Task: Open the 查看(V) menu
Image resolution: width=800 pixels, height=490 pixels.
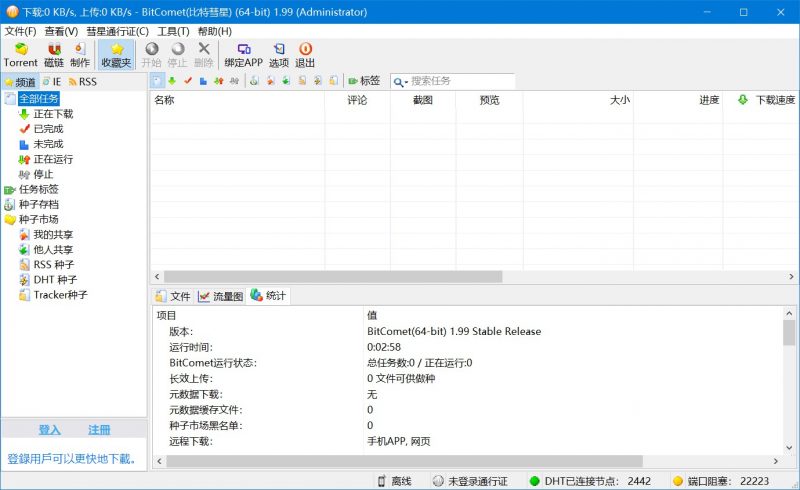Action: (x=61, y=32)
